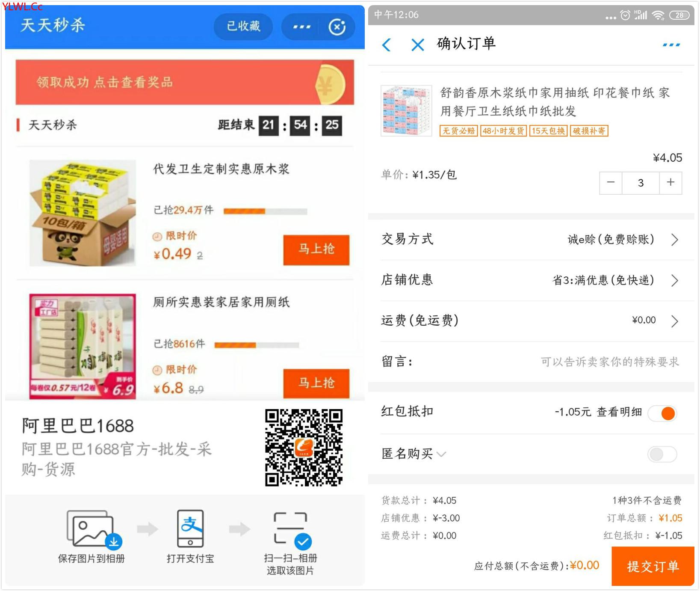
Task: Click the 打开支付宝 Alipay phone icon
Action: pos(190,529)
